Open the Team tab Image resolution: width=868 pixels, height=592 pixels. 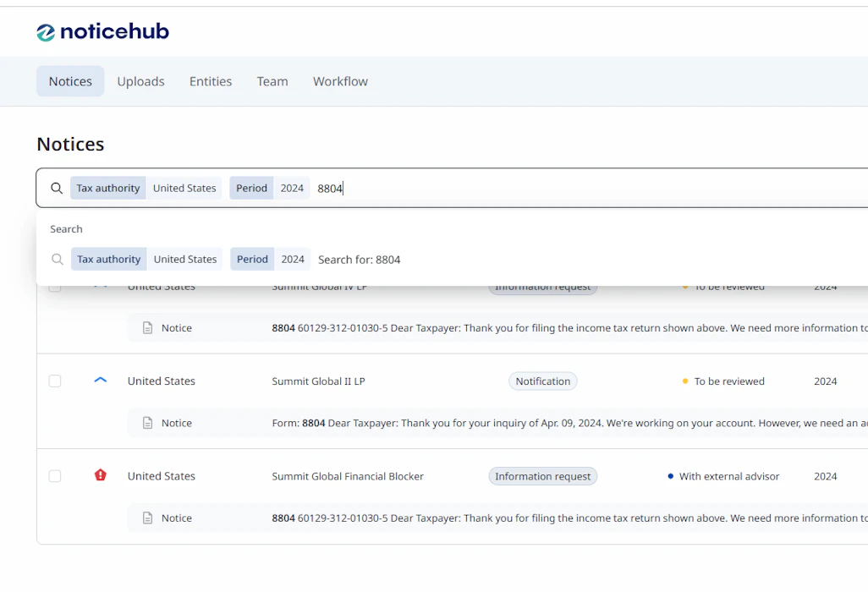point(272,81)
